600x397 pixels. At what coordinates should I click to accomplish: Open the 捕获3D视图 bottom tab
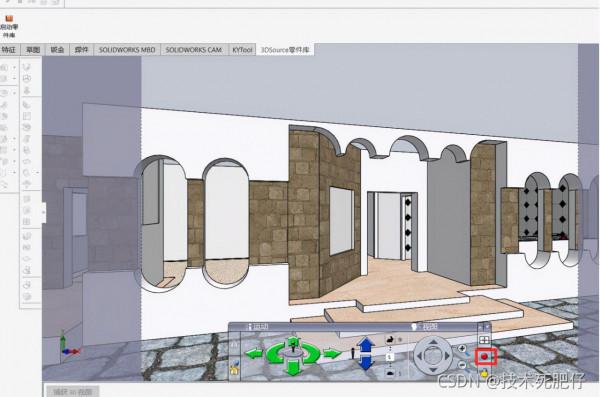72,392
